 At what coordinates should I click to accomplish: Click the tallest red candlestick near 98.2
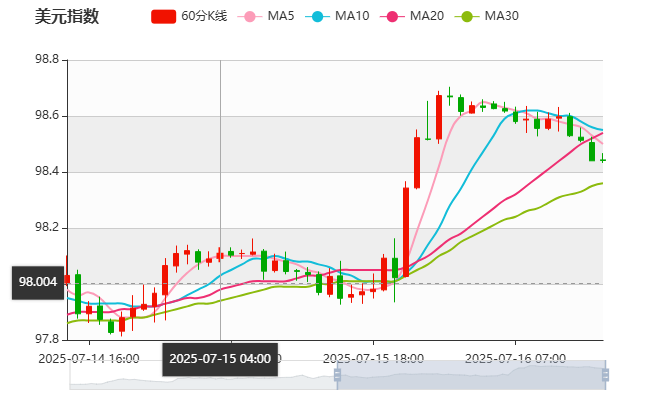(406, 232)
